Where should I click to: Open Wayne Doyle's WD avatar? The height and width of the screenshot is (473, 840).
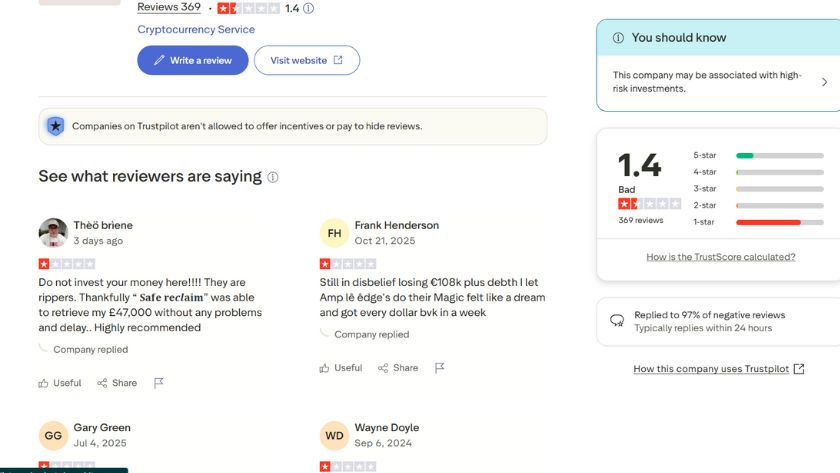point(334,436)
